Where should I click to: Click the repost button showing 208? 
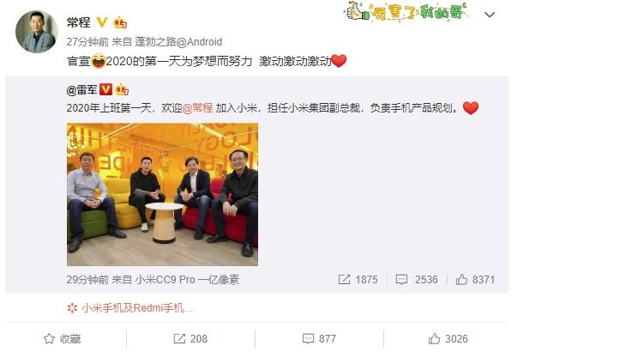190,339
